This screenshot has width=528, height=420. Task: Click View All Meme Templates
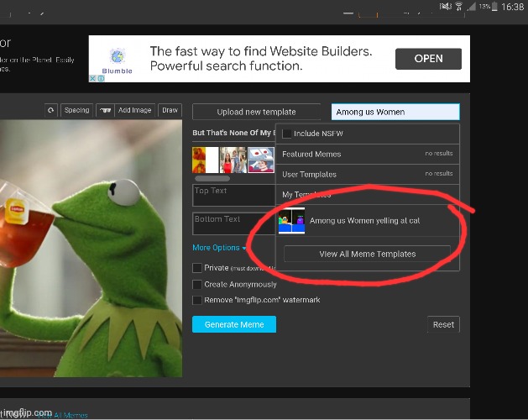click(x=368, y=254)
